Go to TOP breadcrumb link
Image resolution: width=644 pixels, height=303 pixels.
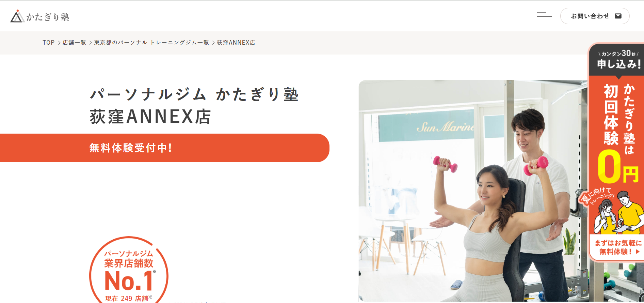click(48, 43)
